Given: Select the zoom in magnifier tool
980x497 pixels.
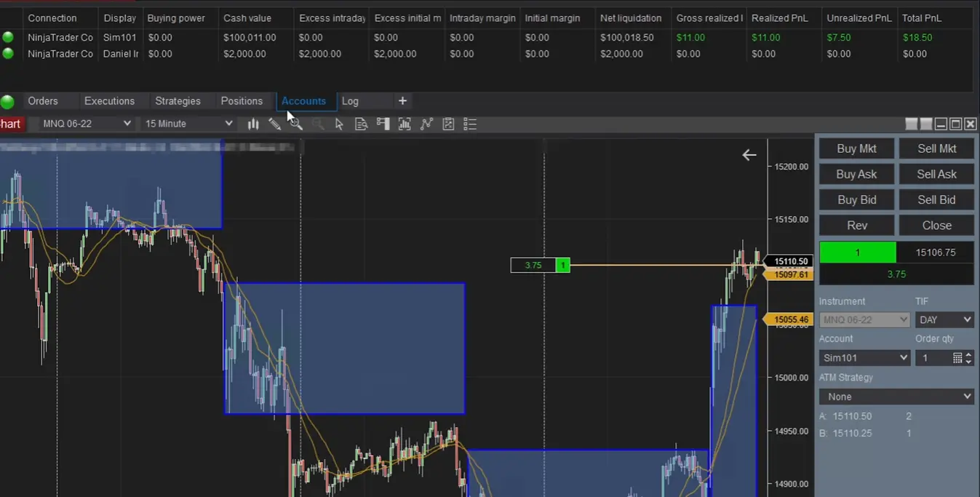Looking at the screenshot, I should [296, 124].
